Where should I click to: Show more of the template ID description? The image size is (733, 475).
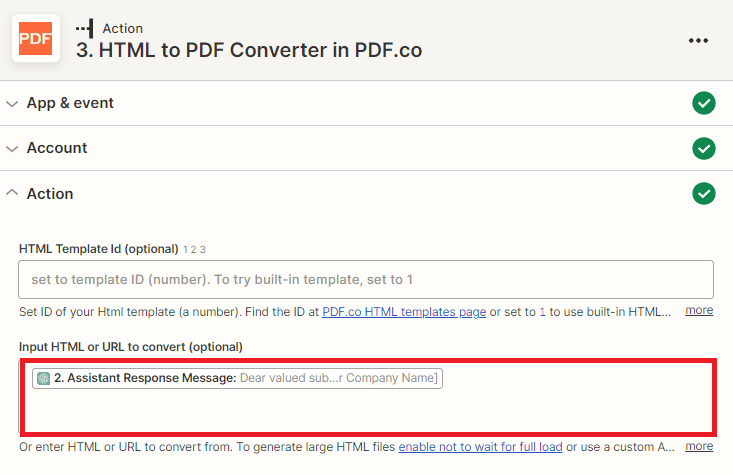(699, 311)
